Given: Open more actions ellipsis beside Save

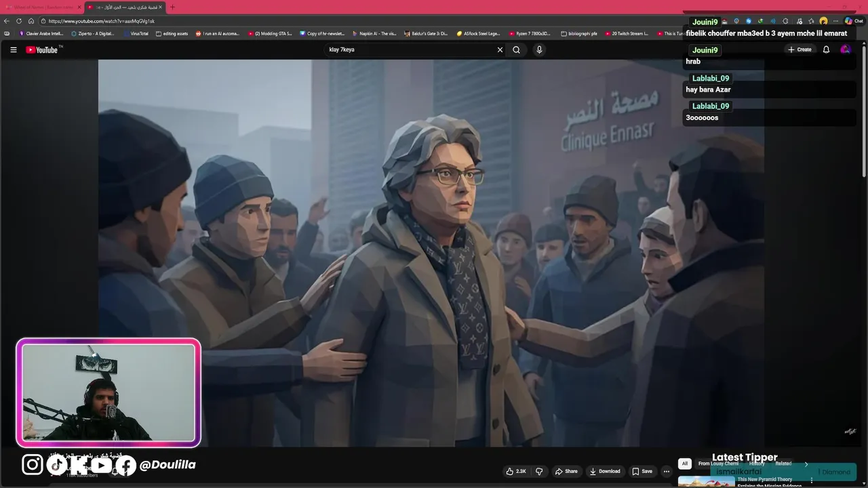Looking at the screenshot, I should 667,471.
